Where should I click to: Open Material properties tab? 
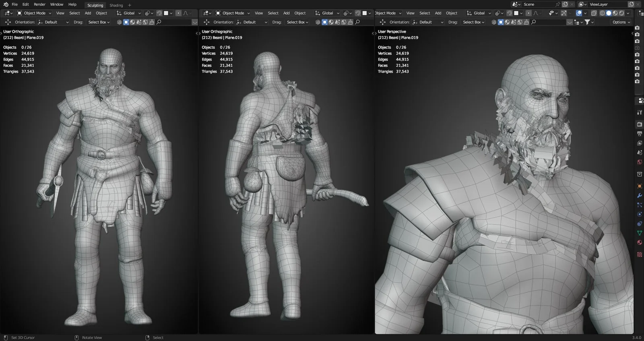(x=640, y=242)
